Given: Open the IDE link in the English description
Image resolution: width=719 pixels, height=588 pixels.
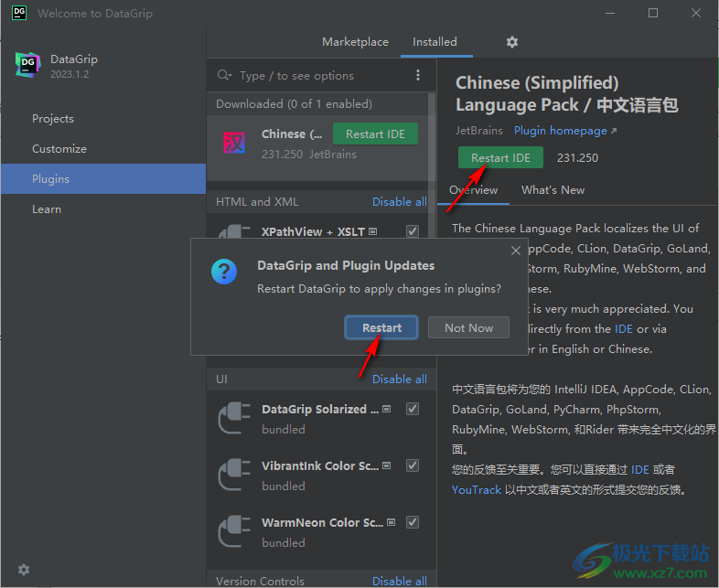Looking at the screenshot, I should (624, 329).
